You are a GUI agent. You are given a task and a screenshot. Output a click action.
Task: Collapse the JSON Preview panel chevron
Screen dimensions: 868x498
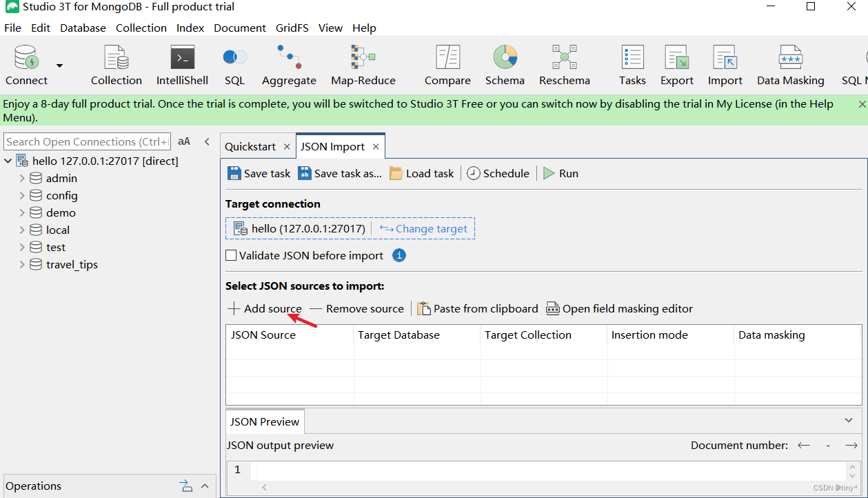tap(849, 421)
